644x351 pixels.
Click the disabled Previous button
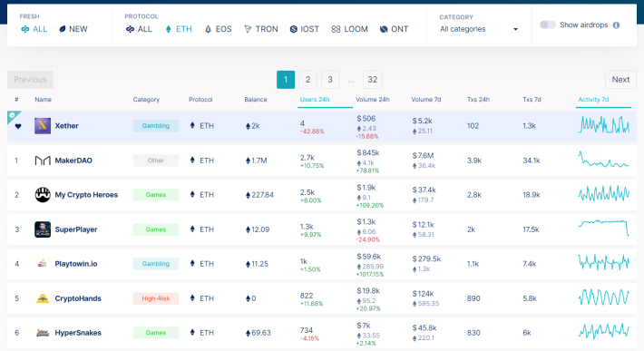point(31,80)
